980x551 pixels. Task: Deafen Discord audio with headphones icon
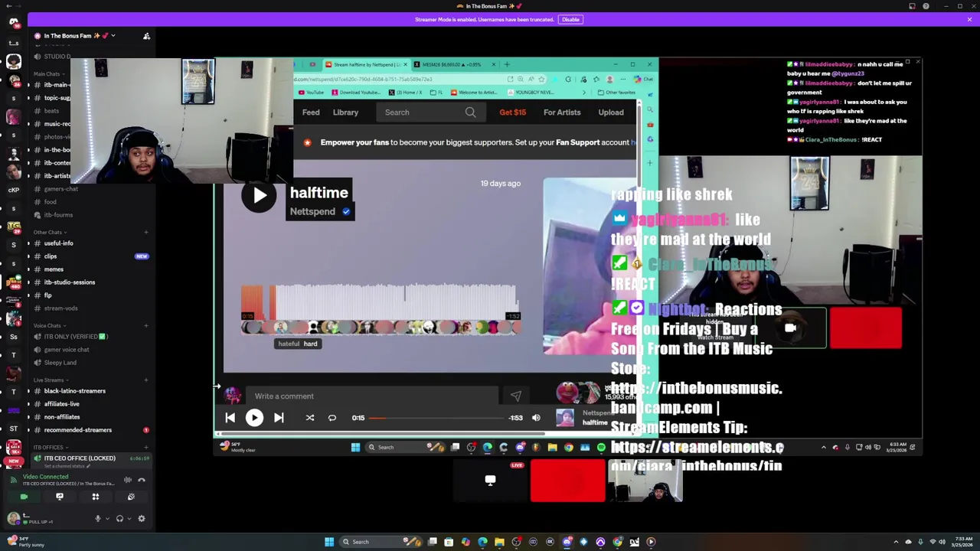click(119, 519)
